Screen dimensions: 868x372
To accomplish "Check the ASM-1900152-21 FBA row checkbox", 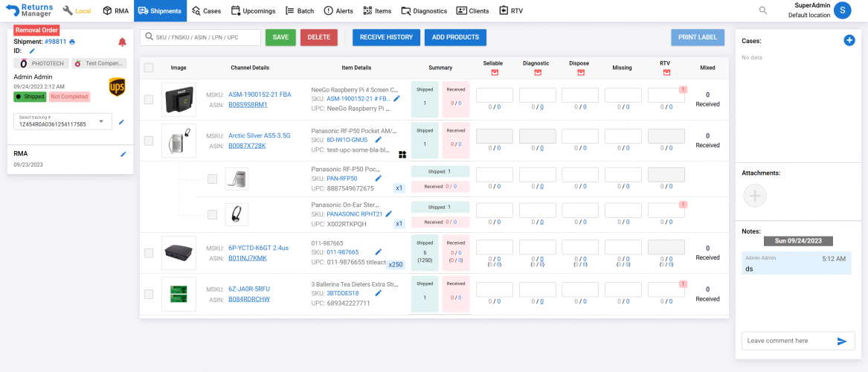I will tap(149, 100).
